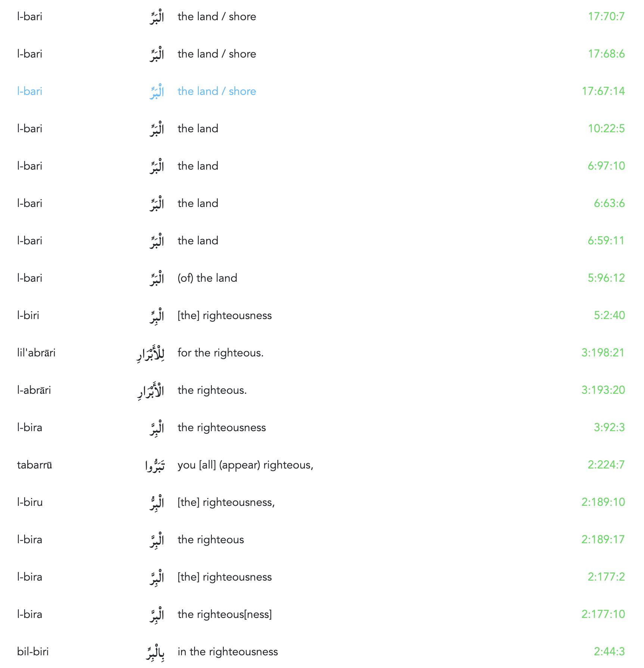Open the 10:22:5 verse reference
644x668 pixels.
coord(606,129)
